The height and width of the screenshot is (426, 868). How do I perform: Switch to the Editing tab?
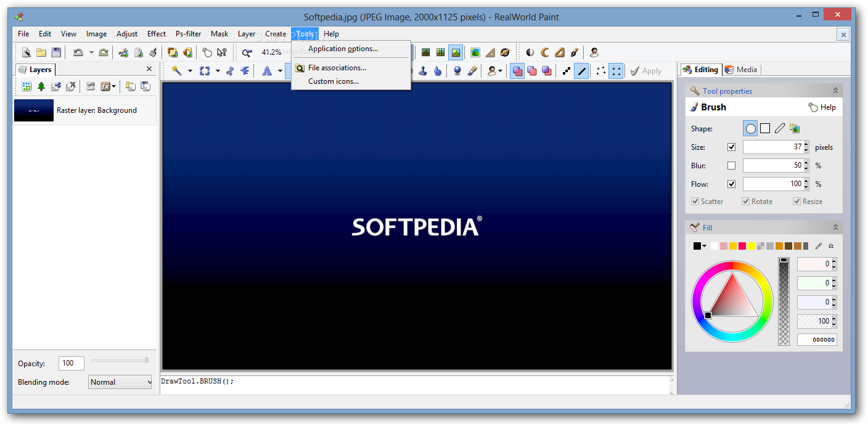pyautogui.click(x=701, y=70)
